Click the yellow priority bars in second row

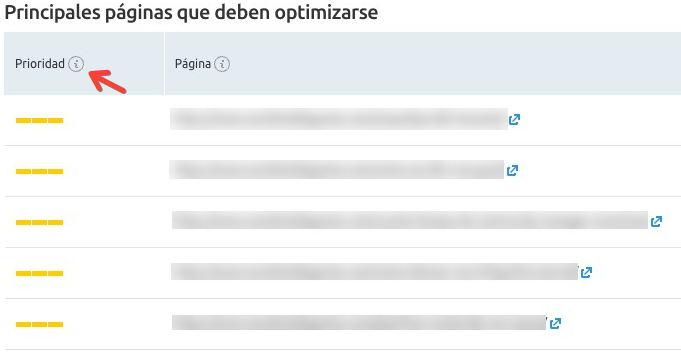pos(40,172)
